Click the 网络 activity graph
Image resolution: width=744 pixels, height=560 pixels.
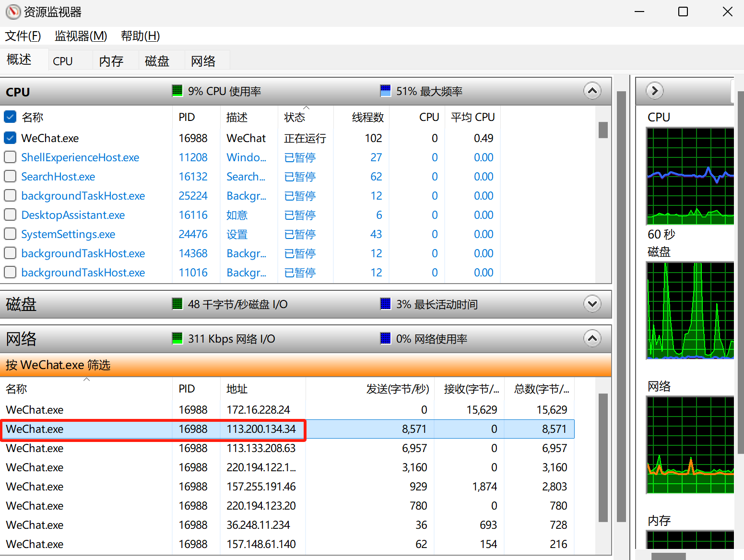point(690,445)
